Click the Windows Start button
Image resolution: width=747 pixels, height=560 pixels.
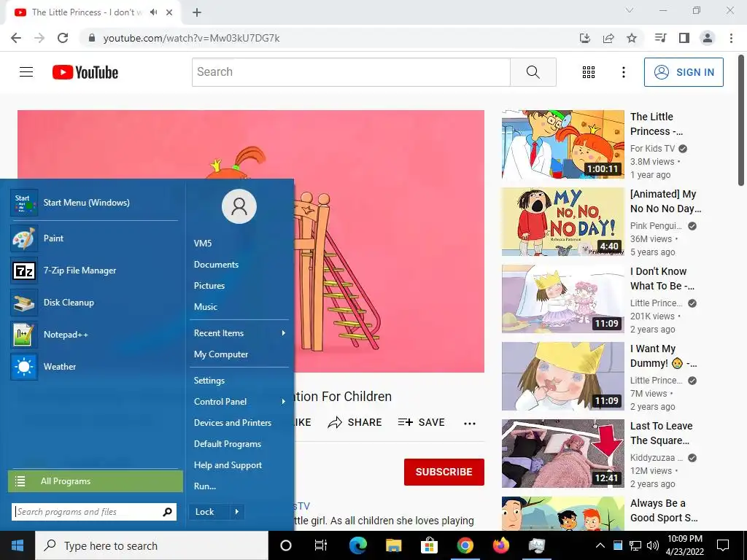tap(18, 545)
